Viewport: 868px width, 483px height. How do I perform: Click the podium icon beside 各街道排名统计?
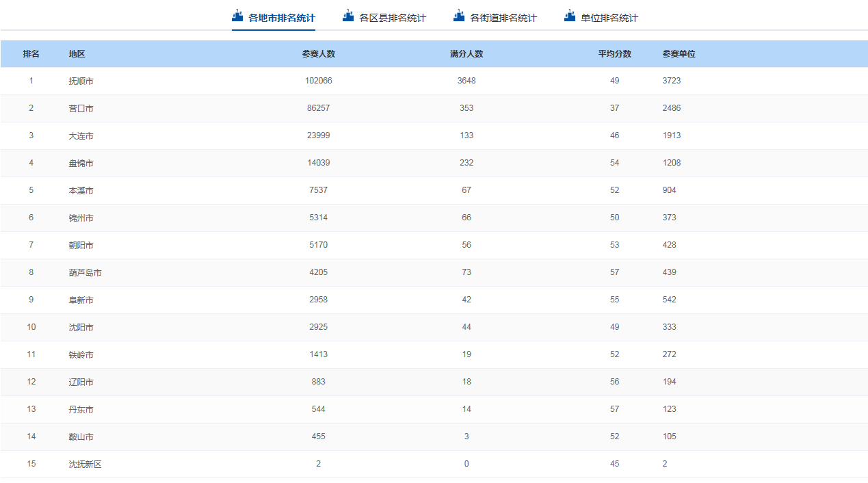point(459,16)
